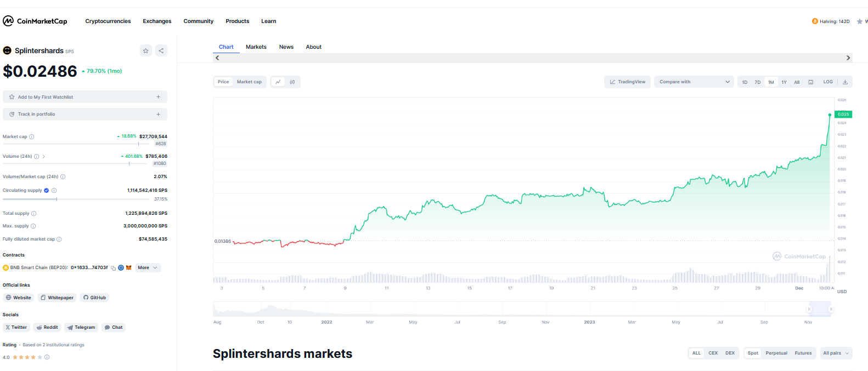Open the Learn menu
The image size is (868, 371).
[x=269, y=21]
